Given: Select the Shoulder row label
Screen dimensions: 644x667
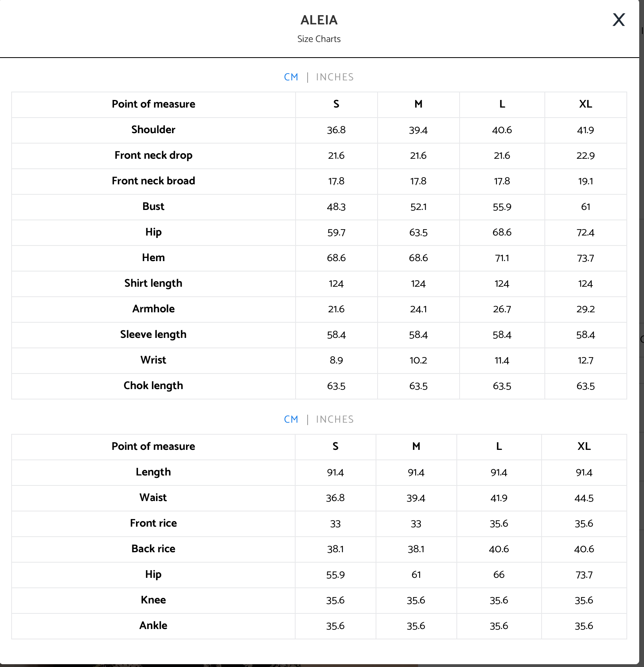Looking at the screenshot, I should (x=154, y=130).
